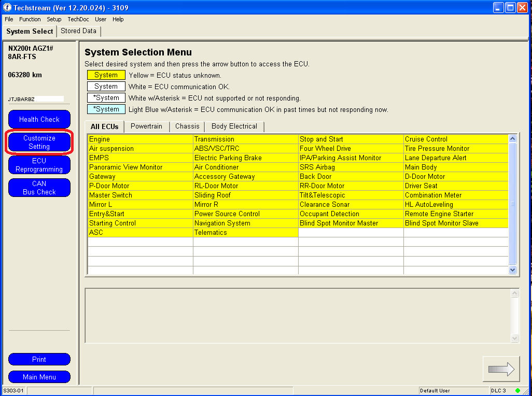Viewport: 532px width, 396px height.
Task: Select the Transmission system
Action: [246, 139]
